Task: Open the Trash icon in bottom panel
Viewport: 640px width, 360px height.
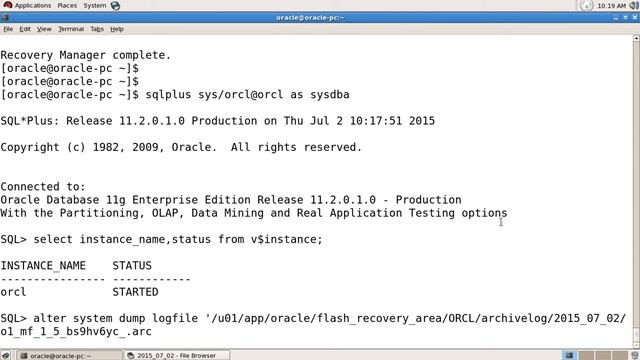Action: point(634,356)
